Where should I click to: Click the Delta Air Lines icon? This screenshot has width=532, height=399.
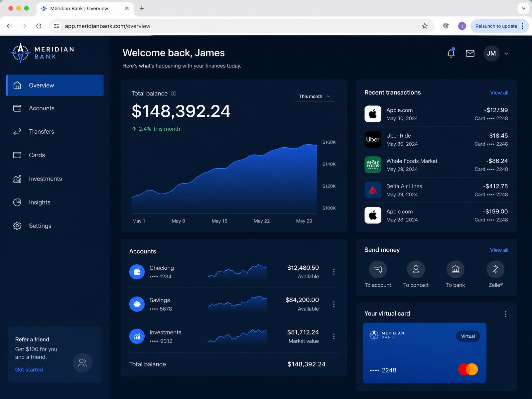pyautogui.click(x=373, y=190)
